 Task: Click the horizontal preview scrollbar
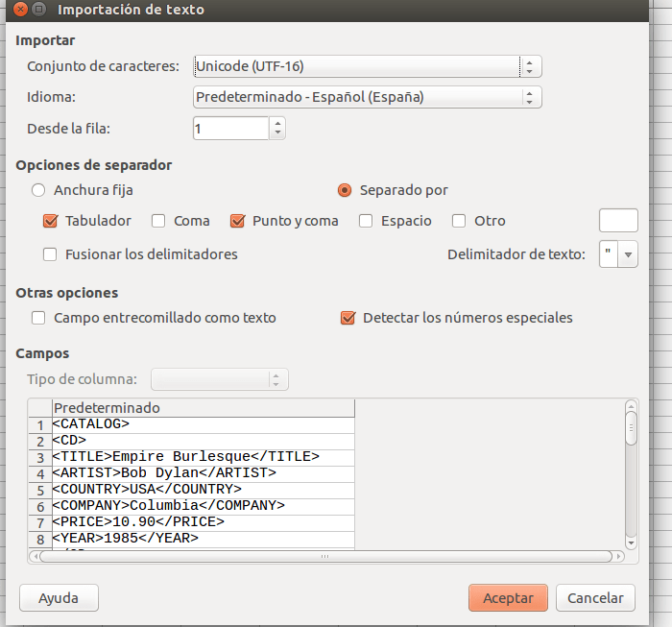(324, 556)
